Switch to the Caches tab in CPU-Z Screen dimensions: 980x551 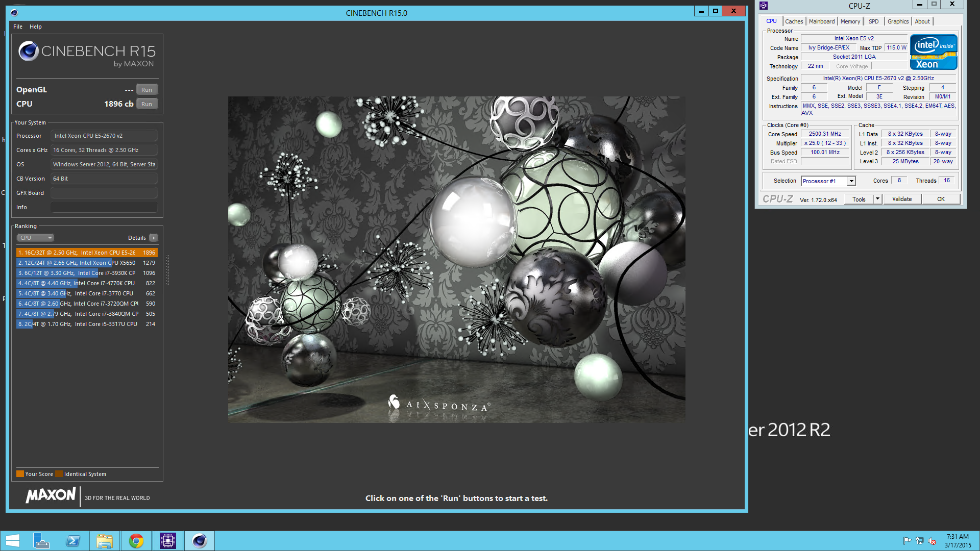click(794, 21)
